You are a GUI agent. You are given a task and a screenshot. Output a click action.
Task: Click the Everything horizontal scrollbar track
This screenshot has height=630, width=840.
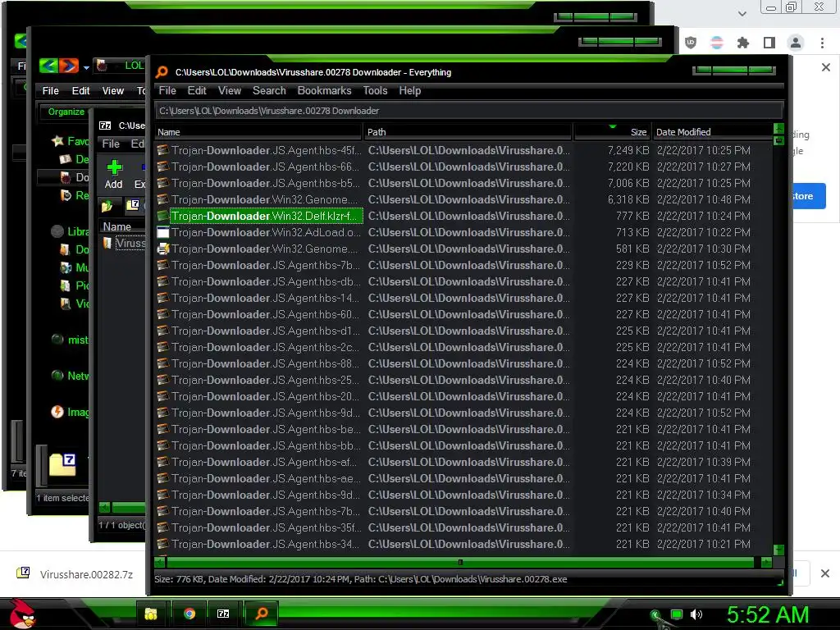pos(459,562)
